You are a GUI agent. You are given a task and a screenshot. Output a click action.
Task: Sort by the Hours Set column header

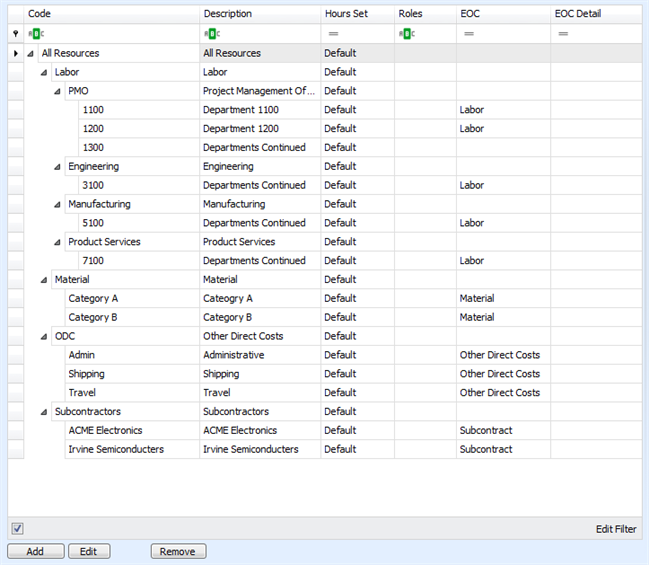point(346,14)
